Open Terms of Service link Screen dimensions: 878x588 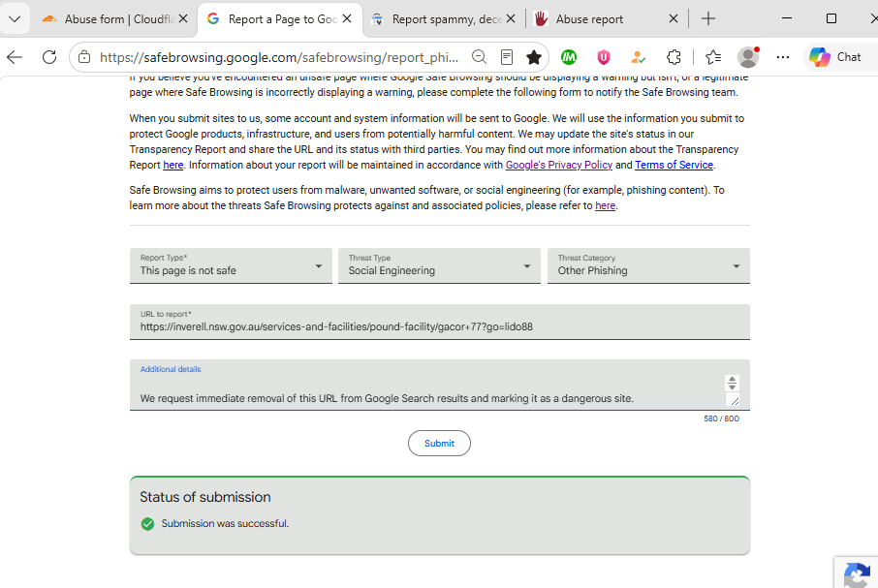pyautogui.click(x=674, y=165)
